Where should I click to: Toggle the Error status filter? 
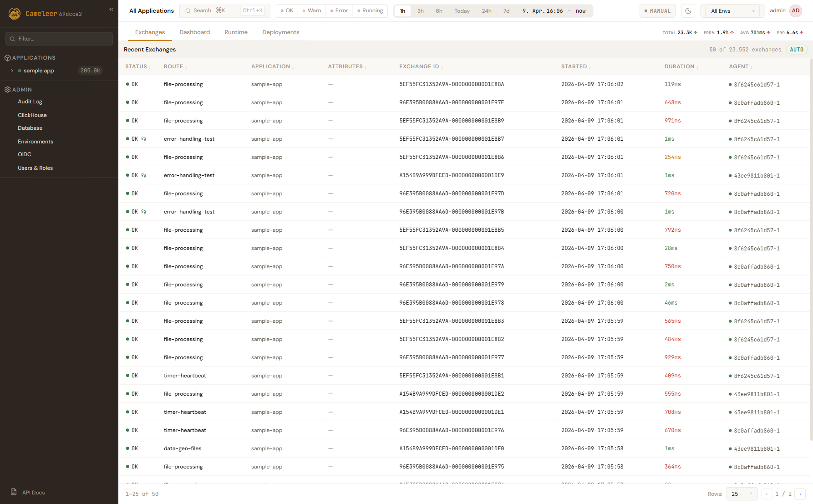tap(339, 11)
